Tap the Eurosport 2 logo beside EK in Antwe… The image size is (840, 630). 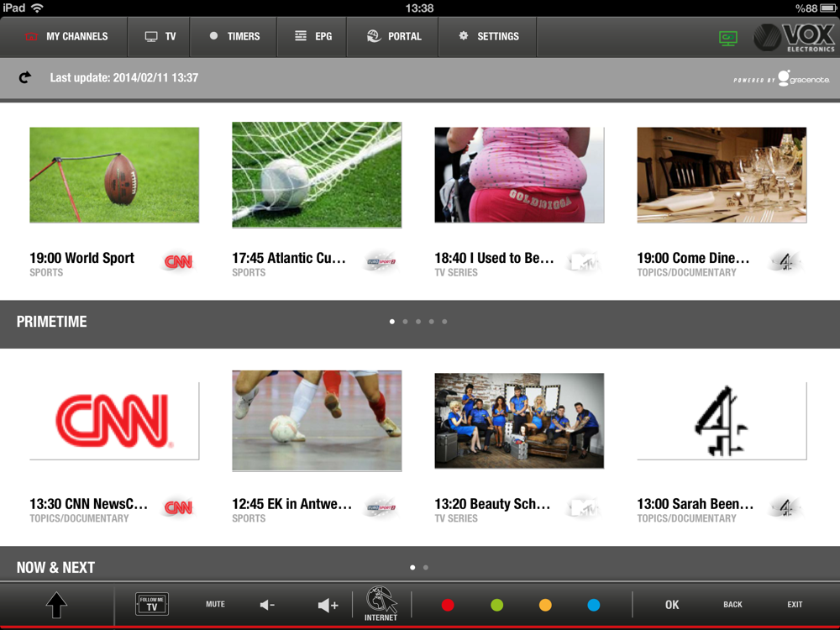tap(381, 507)
